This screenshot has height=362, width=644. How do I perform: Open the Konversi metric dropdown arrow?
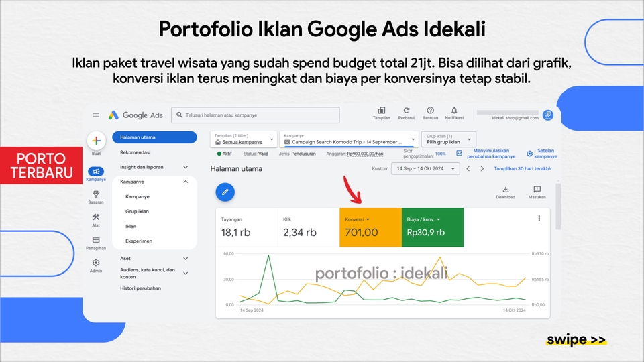[x=368, y=220]
